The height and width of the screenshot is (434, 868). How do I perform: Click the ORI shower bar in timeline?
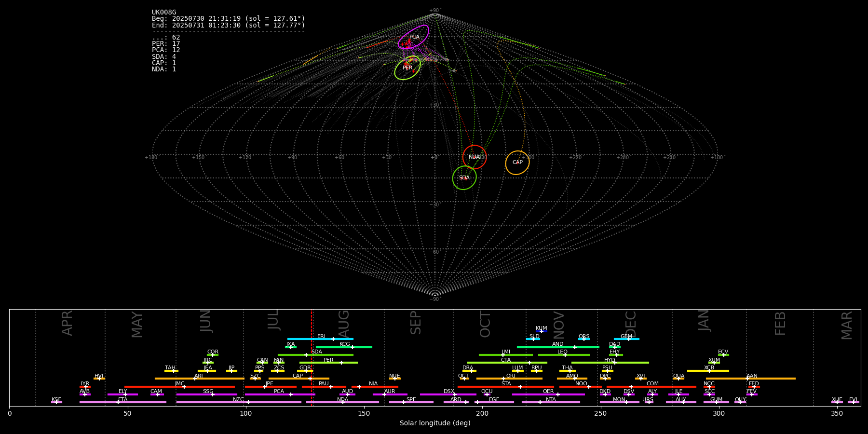509,379
